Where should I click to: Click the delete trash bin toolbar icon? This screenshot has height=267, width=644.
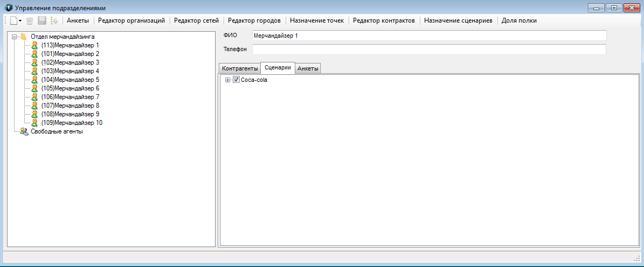30,20
